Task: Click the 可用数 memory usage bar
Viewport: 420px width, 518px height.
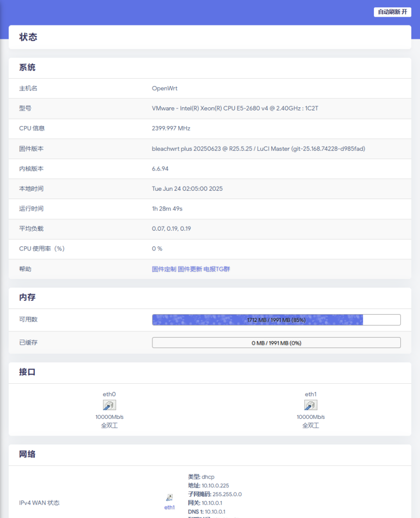Action: [276, 320]
